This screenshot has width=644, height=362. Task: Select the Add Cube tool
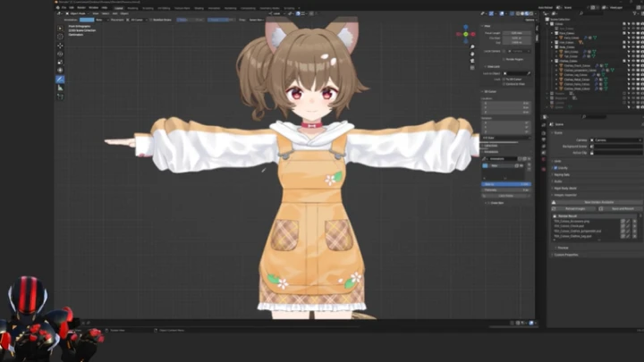tap(61, 97)
